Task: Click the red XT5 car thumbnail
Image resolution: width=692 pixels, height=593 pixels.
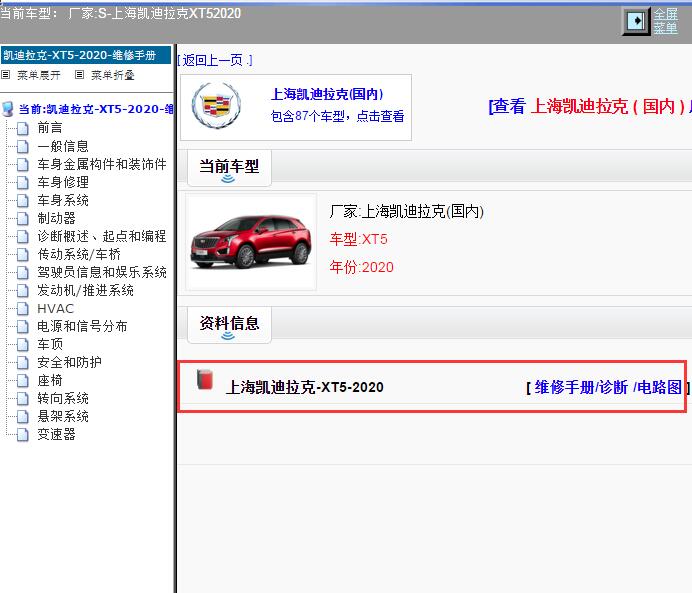Action: click(251, 241)
